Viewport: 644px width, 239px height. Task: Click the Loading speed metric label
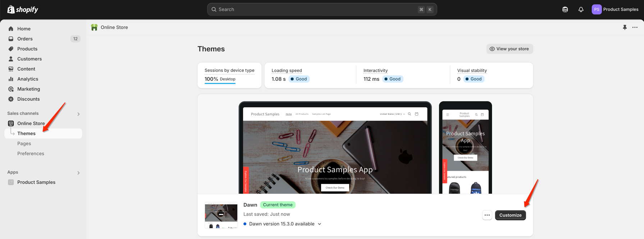287,70
